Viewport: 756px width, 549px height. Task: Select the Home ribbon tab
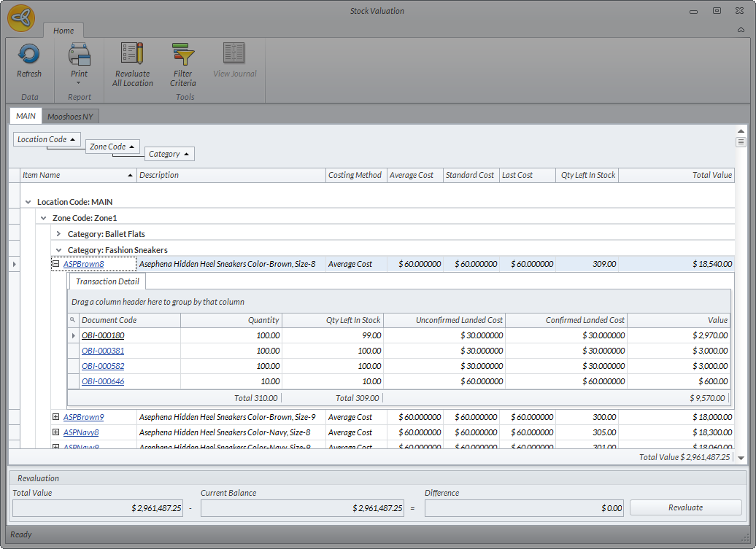coord(63,31)
